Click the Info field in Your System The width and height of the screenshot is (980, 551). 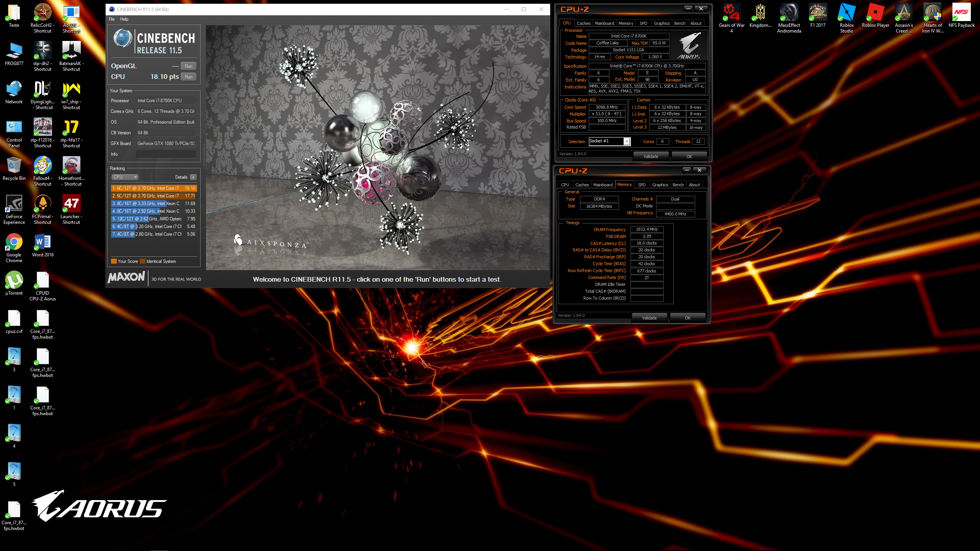pyautogui.click(x=166, y=154)
